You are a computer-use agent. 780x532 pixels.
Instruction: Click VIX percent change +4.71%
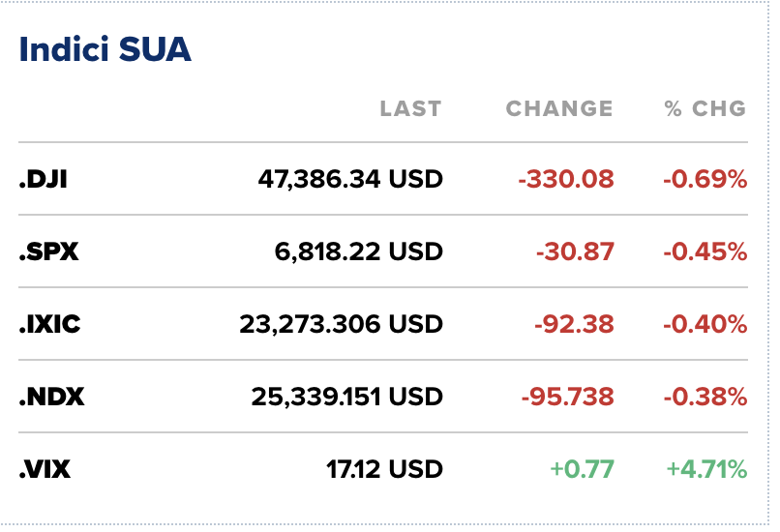click(706, 470)
